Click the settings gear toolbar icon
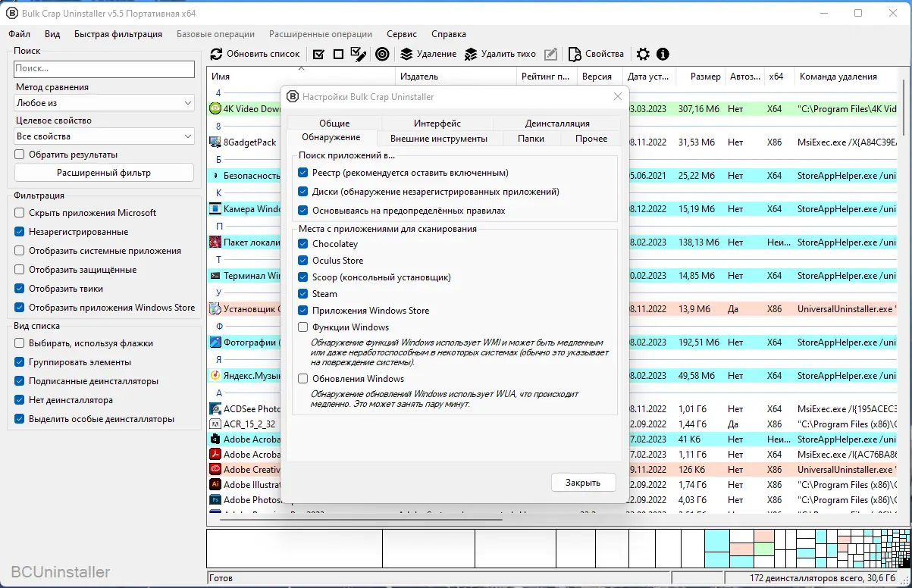Viewport: 912px width, 588px height. (x=643, y=54)
